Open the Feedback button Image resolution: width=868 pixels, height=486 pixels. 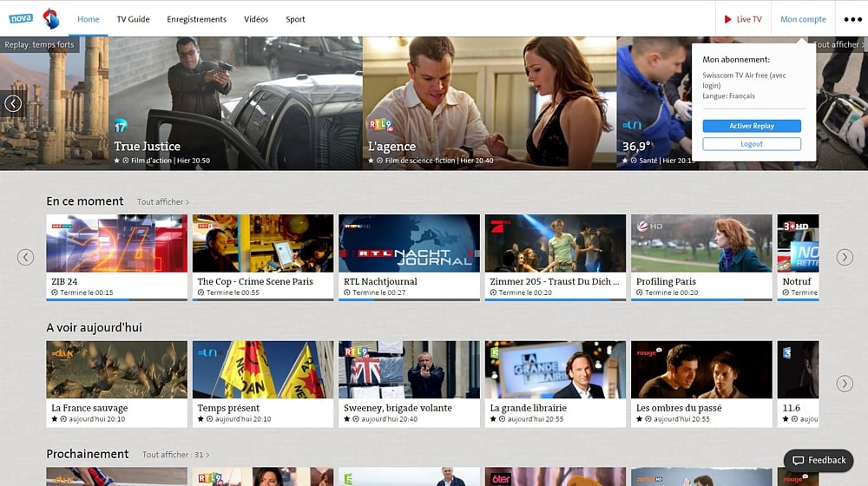(819, 461)
